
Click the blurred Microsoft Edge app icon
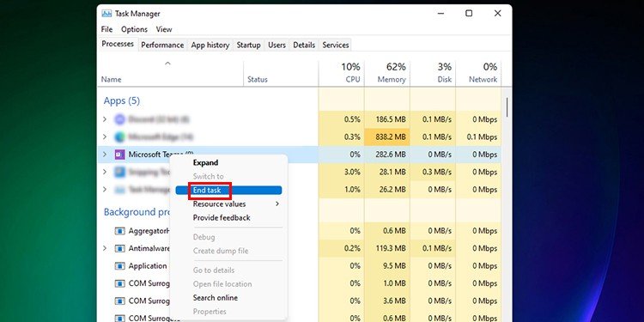pyautogui.click(x=119, y=137)
